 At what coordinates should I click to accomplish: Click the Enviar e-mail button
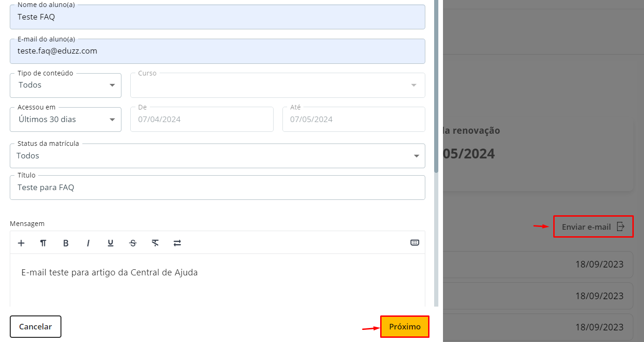click(x=593, y=227)
